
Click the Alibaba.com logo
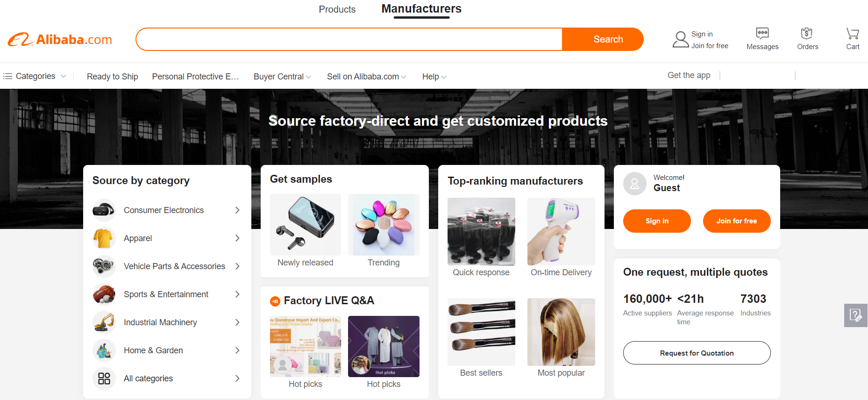[60, 40]
